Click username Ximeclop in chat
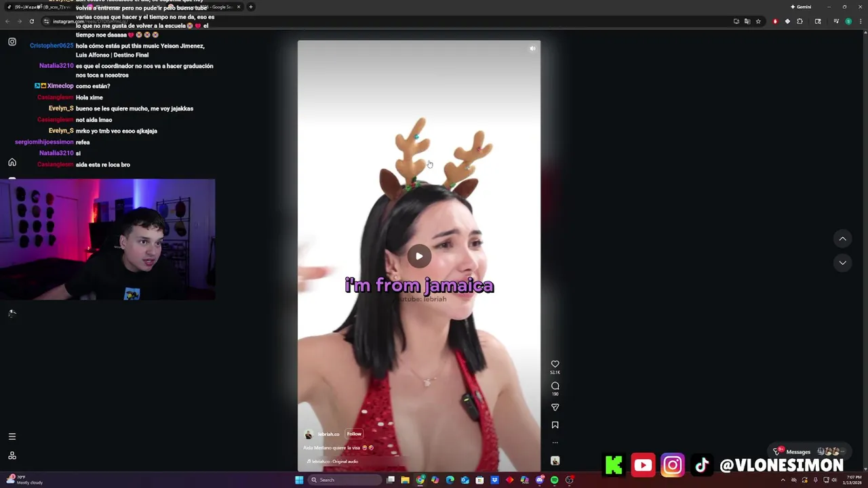The image size is (868, 488). [60, 86]
